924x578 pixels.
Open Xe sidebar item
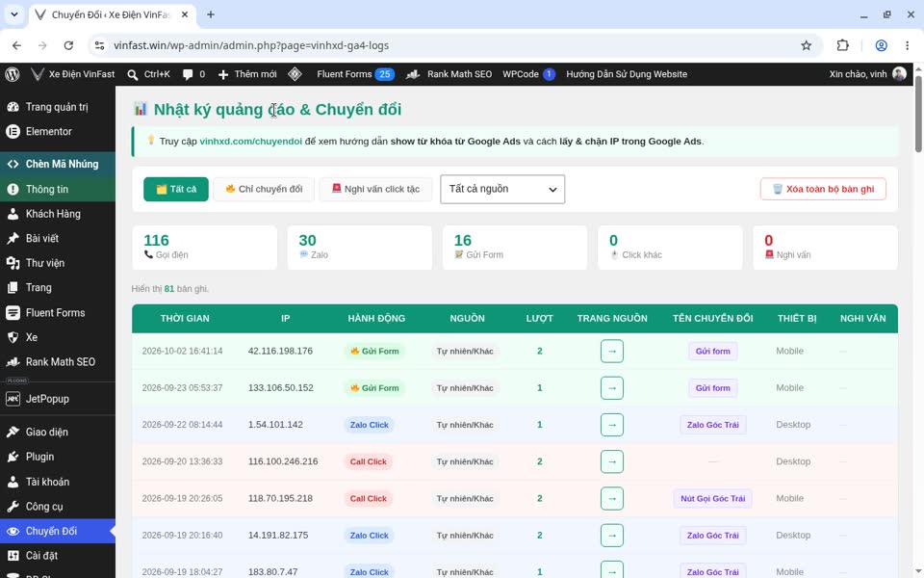pyautogui.click(x=58, y=337)
